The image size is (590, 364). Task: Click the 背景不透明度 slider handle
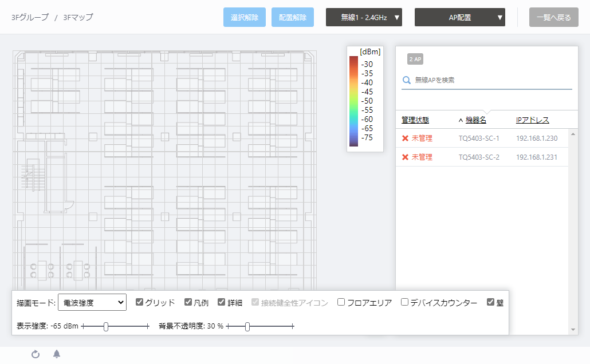[x=247, y=326]
